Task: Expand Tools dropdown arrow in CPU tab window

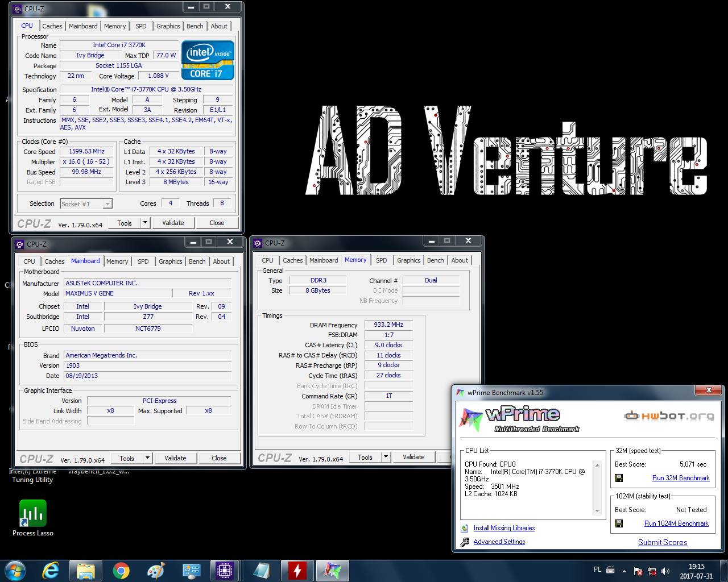Action: tap(145, 223)
